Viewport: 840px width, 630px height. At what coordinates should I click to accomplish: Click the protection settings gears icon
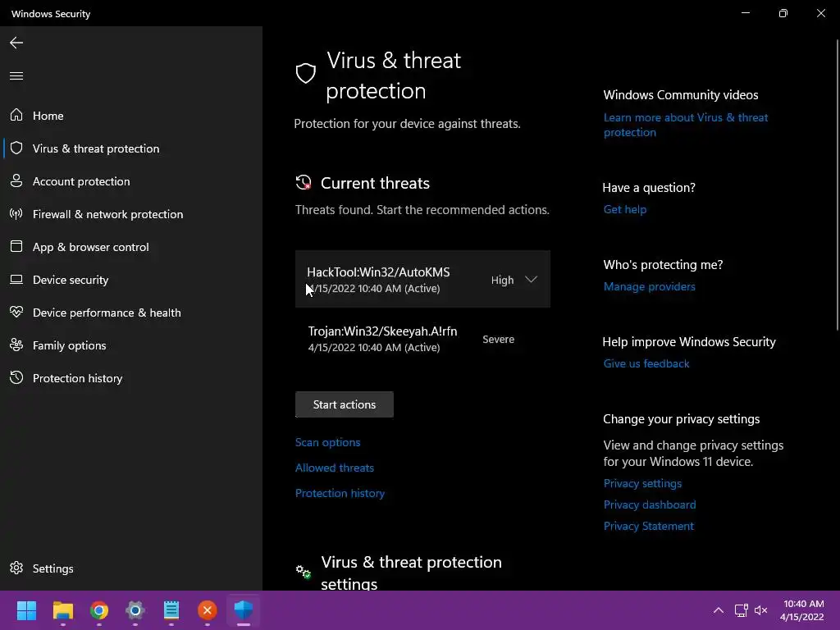pos(304,572)
